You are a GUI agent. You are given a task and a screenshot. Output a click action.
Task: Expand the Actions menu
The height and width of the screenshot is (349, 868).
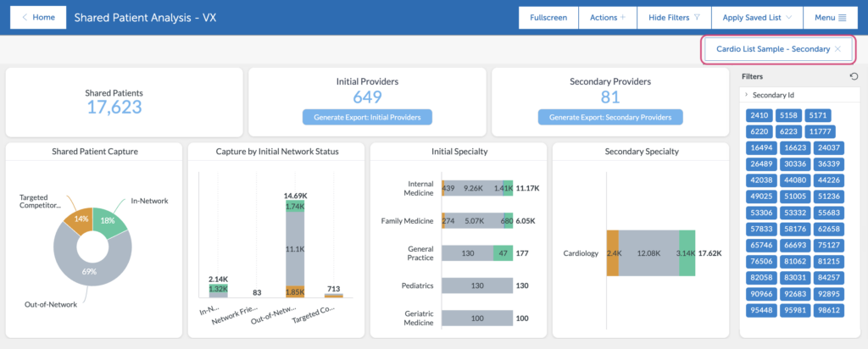pos(607,17)
